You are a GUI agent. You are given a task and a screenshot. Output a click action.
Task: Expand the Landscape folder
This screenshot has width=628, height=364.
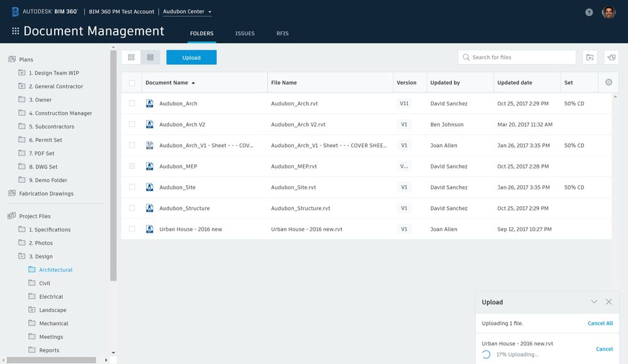click(32, 309)
